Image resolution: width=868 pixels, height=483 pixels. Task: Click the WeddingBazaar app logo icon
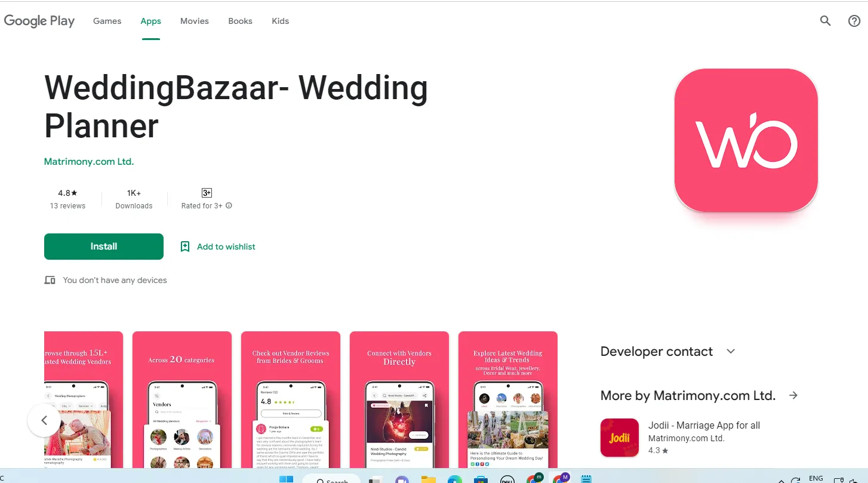coord(746,140)
